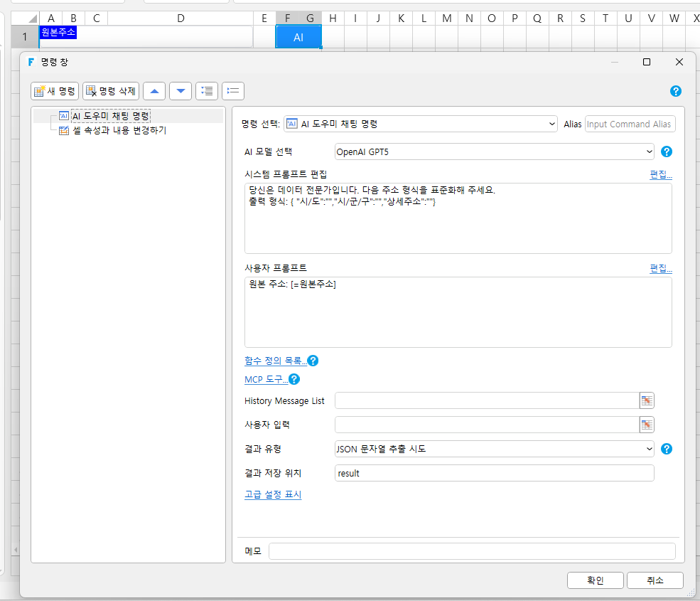Select AI 도우미 채팅 명령 in command tree
Image resolution: width=700 pixels, height=601 pixels.
click(110, 116)
